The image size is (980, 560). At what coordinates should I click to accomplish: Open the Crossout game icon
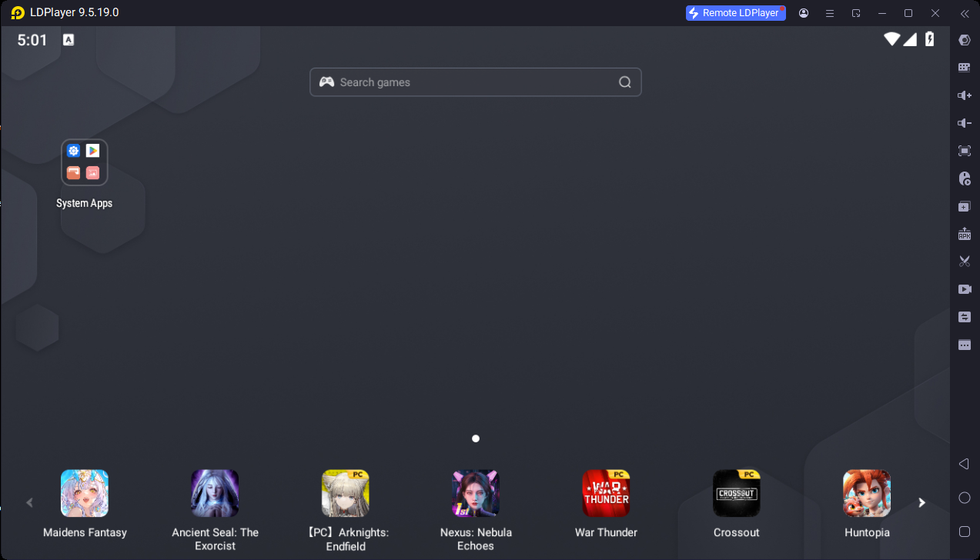(737, 493)
